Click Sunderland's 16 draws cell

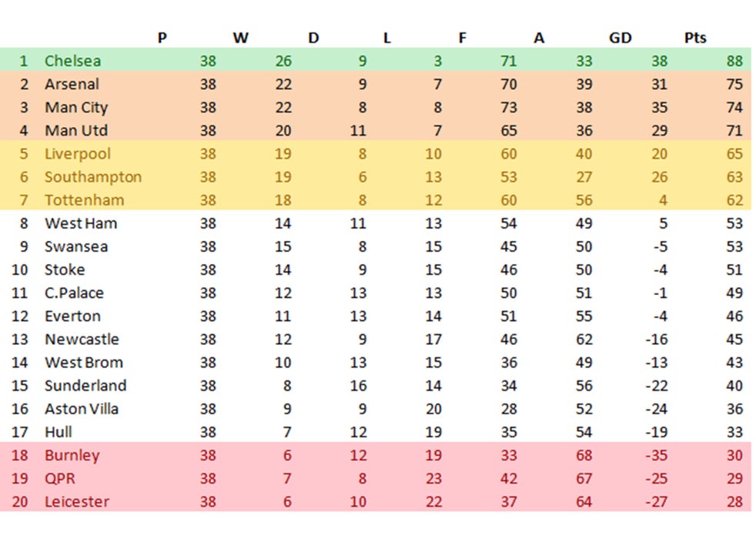(x=357, y=385)
